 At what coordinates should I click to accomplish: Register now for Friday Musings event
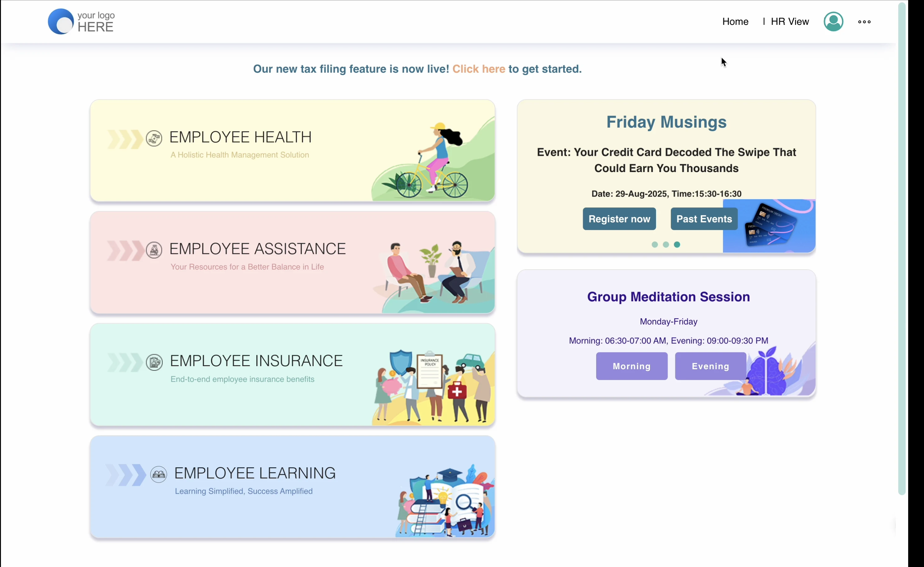point(619,219)
